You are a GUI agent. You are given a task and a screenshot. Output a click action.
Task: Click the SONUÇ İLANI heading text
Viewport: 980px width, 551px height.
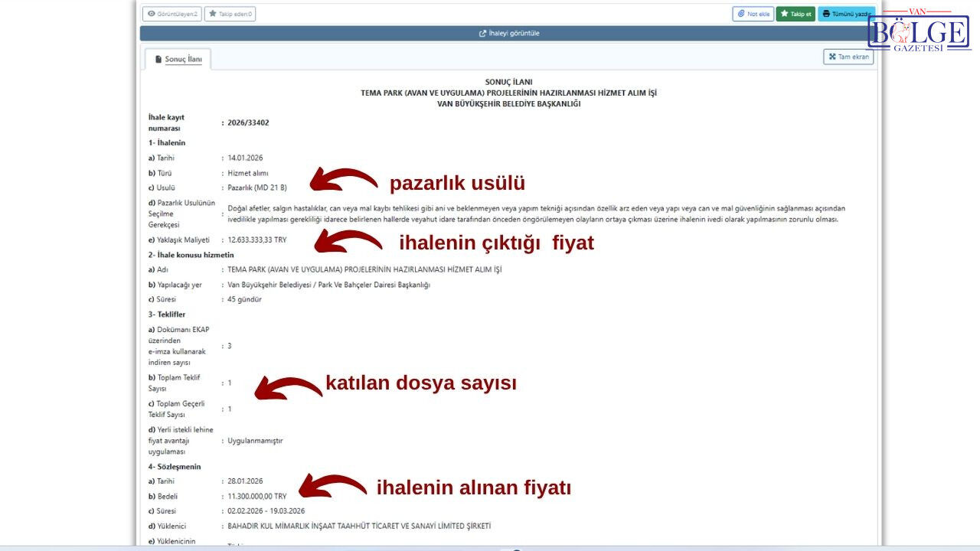coord(509,82)
